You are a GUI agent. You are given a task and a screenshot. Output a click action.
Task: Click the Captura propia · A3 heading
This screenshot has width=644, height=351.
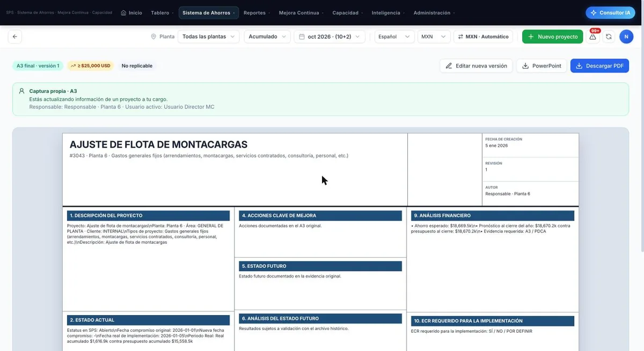[53, 91]
